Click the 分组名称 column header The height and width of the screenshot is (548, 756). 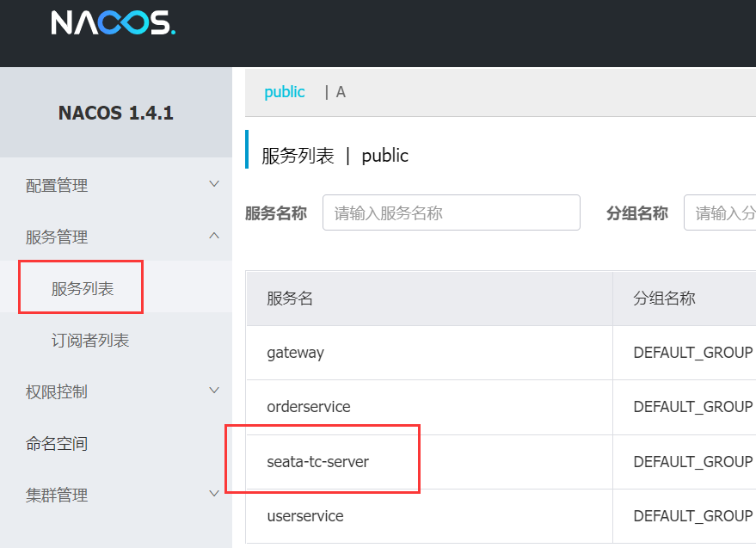685,299
